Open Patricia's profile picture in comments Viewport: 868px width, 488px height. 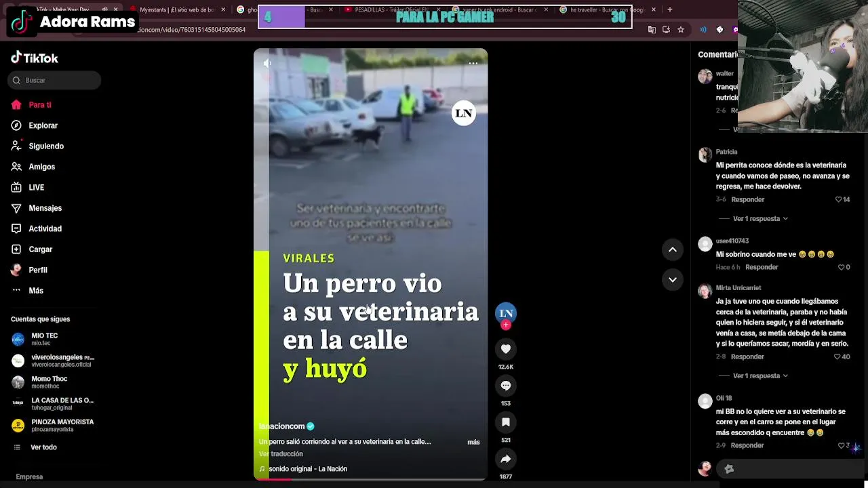[x=705, y=155]
